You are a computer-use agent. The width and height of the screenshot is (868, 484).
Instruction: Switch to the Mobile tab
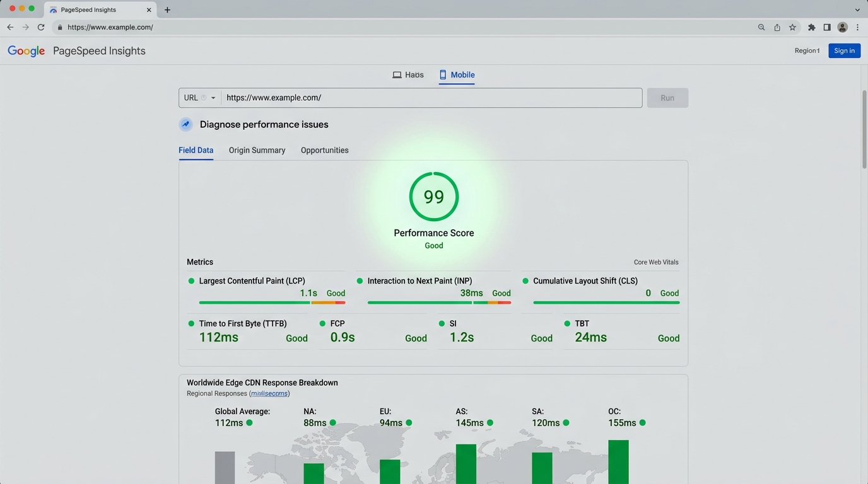(x=457, y=75)
